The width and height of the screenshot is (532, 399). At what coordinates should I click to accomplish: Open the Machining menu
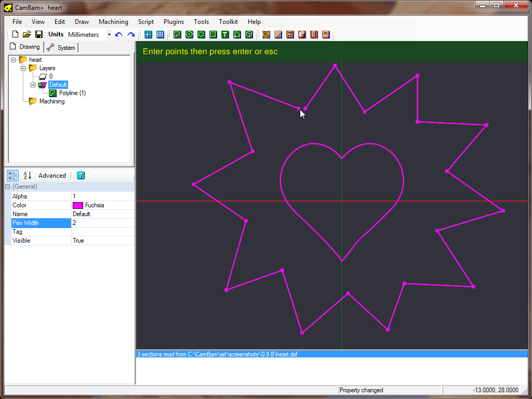[x=113, y=22]
